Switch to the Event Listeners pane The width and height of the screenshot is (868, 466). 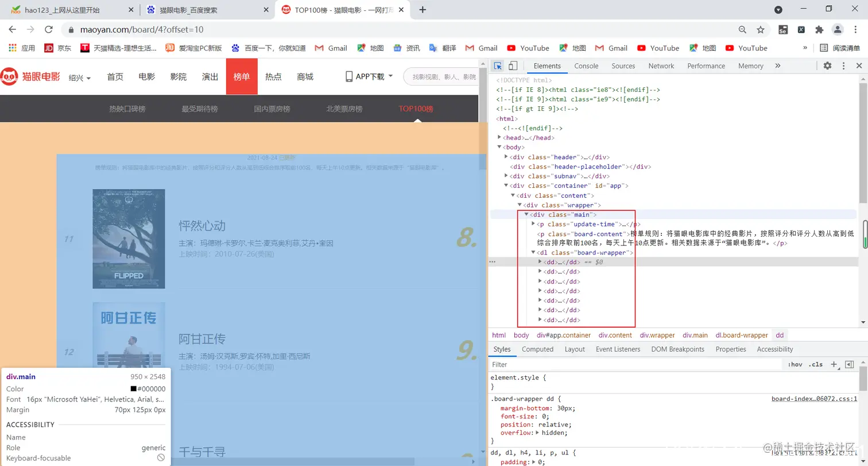tap(618, 349)
